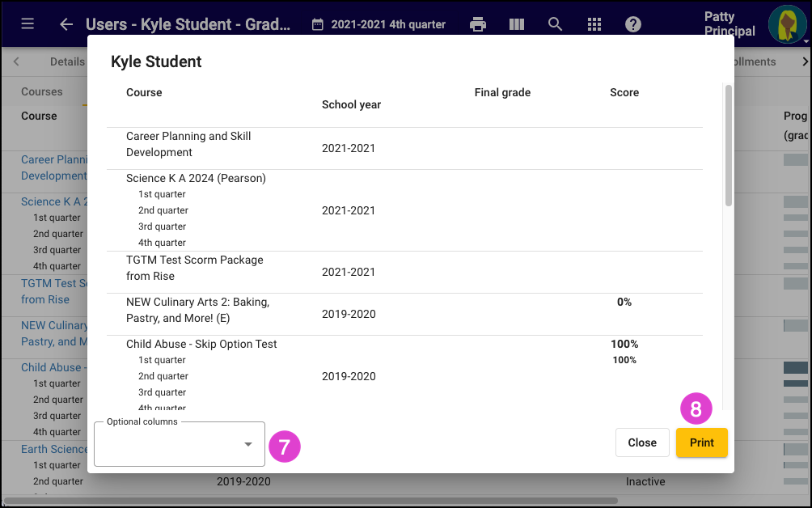
Task: Click 3rd quarter under Child Abuse in dialog
Action: [162, 392]
